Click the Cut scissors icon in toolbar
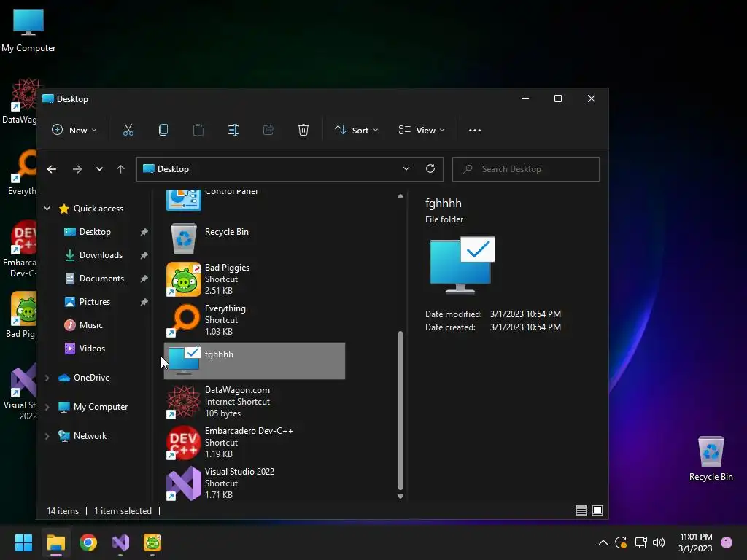The height and width of the screenshot is (560, 747). (128, 130)
